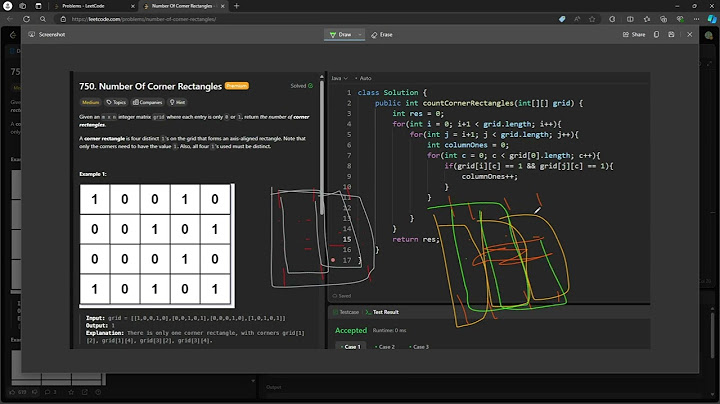720x404 pixels.
Task: Open the LeetCode user avatar at top right
Action: 709,35
